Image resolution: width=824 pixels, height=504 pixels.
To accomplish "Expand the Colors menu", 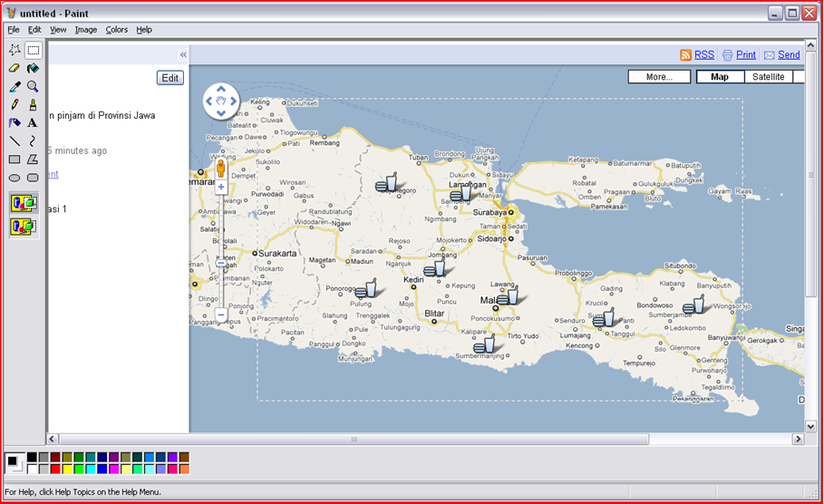I will click(x=116, y=30).
